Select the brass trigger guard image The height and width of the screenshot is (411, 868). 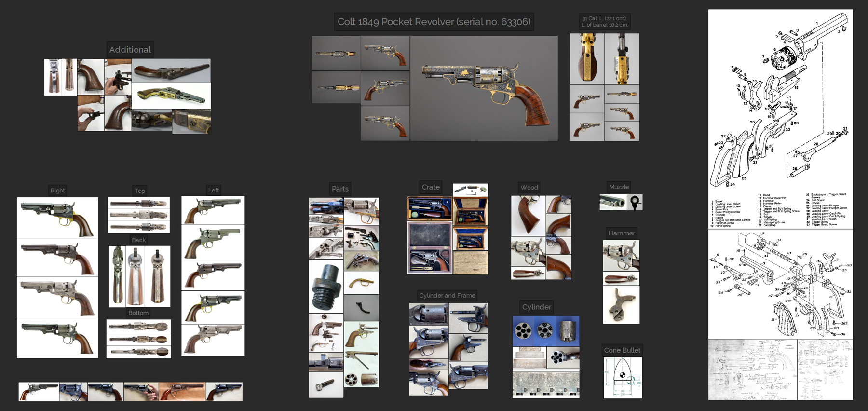point(361,283)
